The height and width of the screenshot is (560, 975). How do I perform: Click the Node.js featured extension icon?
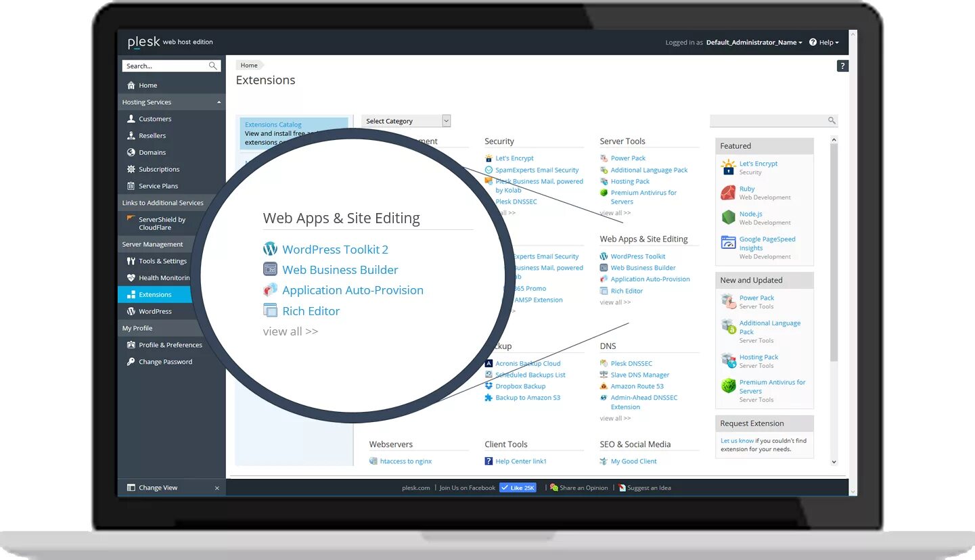point(728,218)
